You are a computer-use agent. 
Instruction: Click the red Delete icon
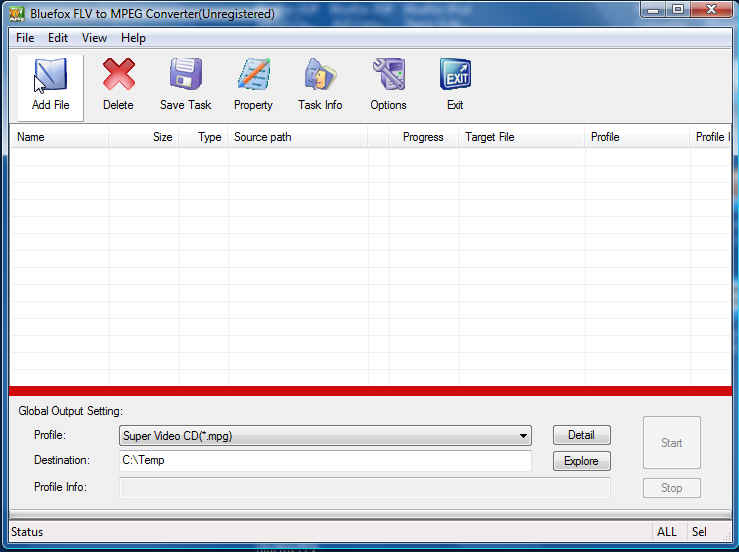pos(118,74)
